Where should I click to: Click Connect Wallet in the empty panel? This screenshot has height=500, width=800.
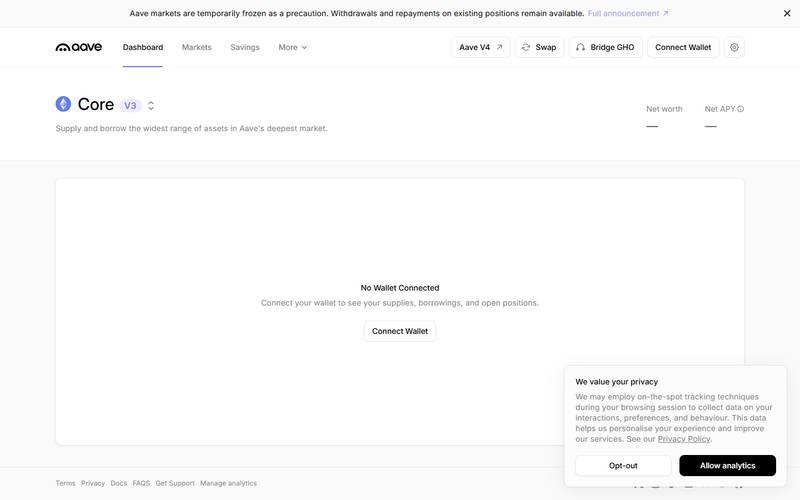(x=400, y=331)
